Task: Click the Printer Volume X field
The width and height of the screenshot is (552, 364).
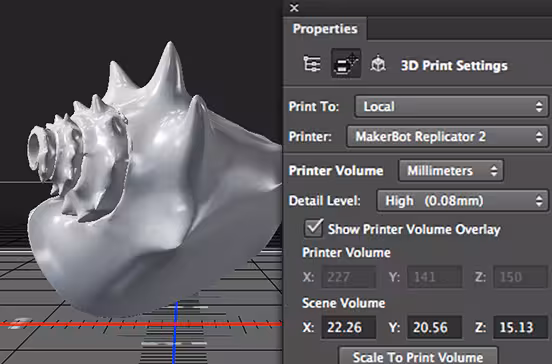Action: point(349,277)
